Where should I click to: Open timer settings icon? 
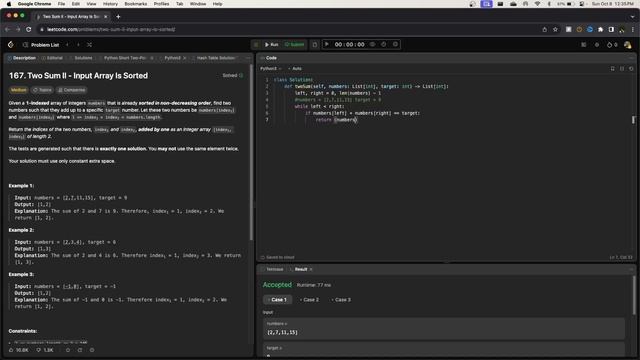pos(395,44)
